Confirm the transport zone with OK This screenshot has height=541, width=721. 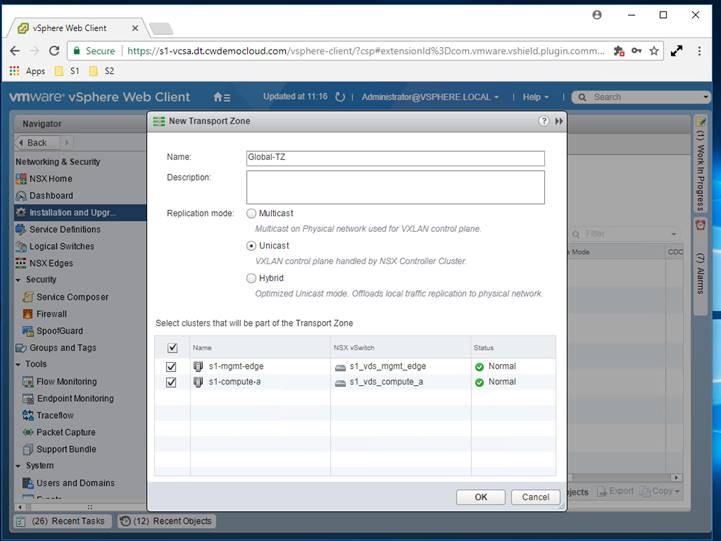tap(481, 497)
